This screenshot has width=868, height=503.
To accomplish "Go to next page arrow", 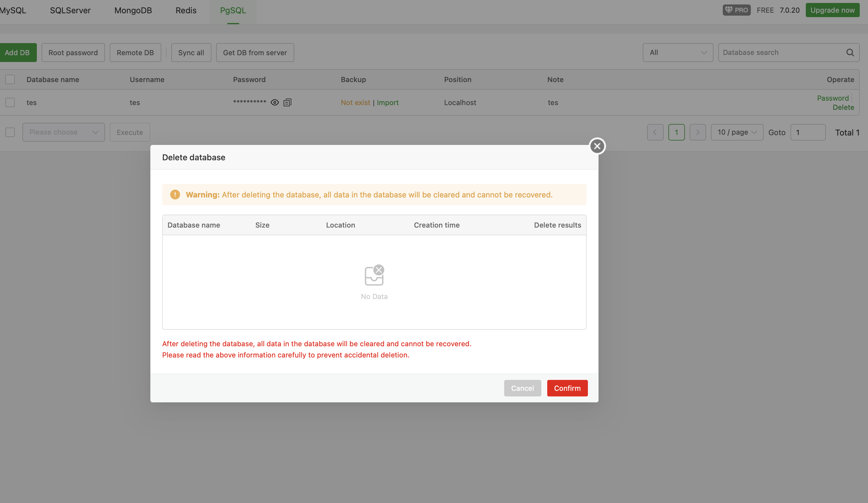I will [698, 132].
